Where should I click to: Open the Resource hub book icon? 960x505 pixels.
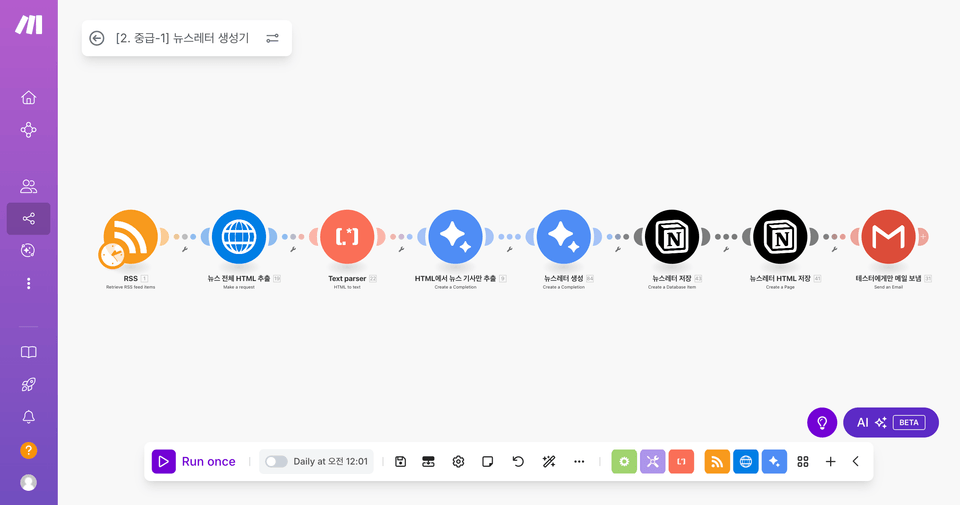[x=28, y=352]
